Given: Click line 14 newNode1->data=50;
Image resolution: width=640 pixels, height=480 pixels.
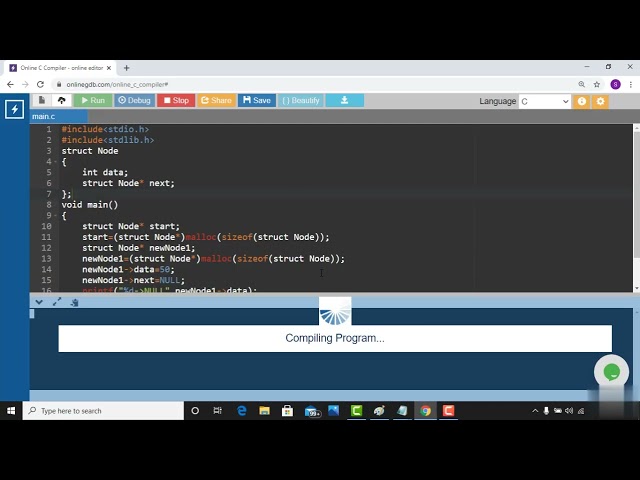Looking at the screenshot, I should (128, 269).
